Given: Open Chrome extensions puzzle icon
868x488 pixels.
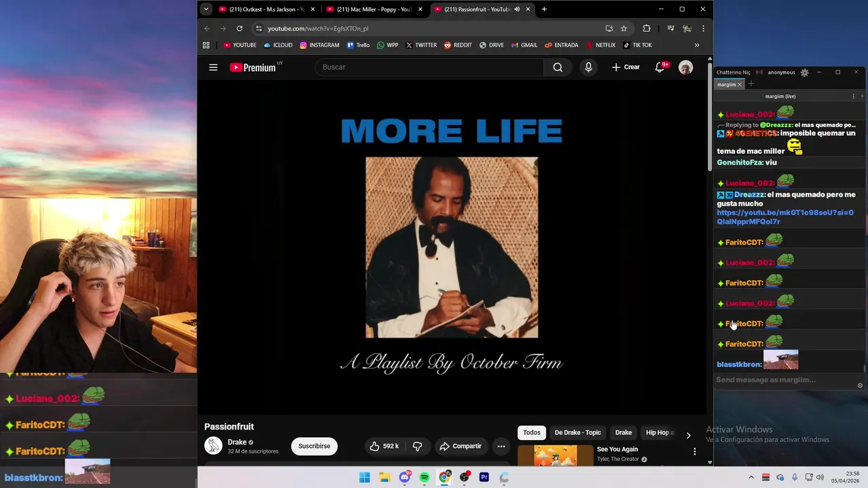Looking at the screenshot, I should coord(646,28).
